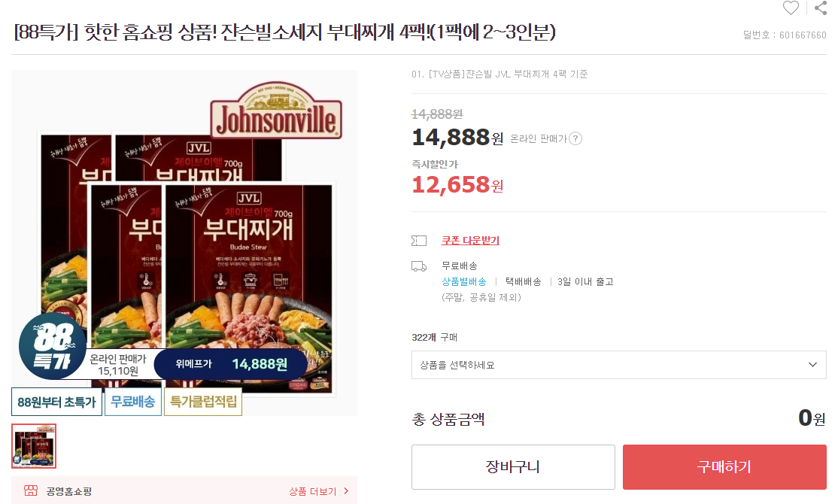Click the question mark help icon next to 온라인 판매가
Viewport: 838px width, 504px height.
click(x=575, y=138)
